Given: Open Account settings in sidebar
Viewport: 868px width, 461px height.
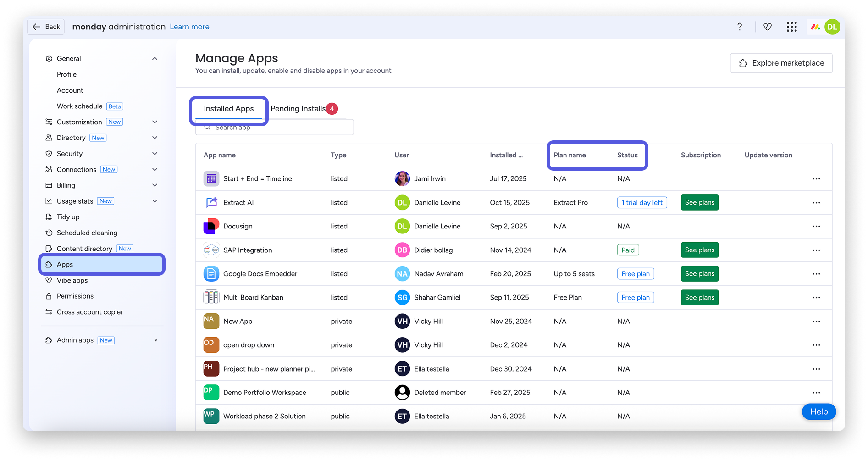Looking at the screenshot, I should [70, 90].
